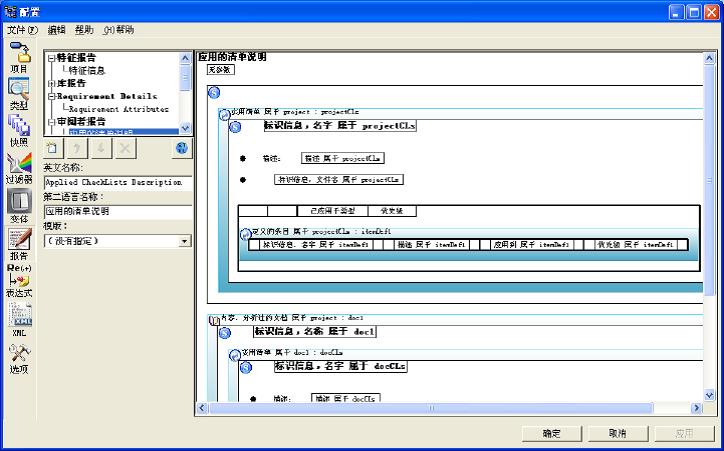The width and height of the screenshot is (724, 451).
Task: Click the 应用 apply button
Action: 685,433
